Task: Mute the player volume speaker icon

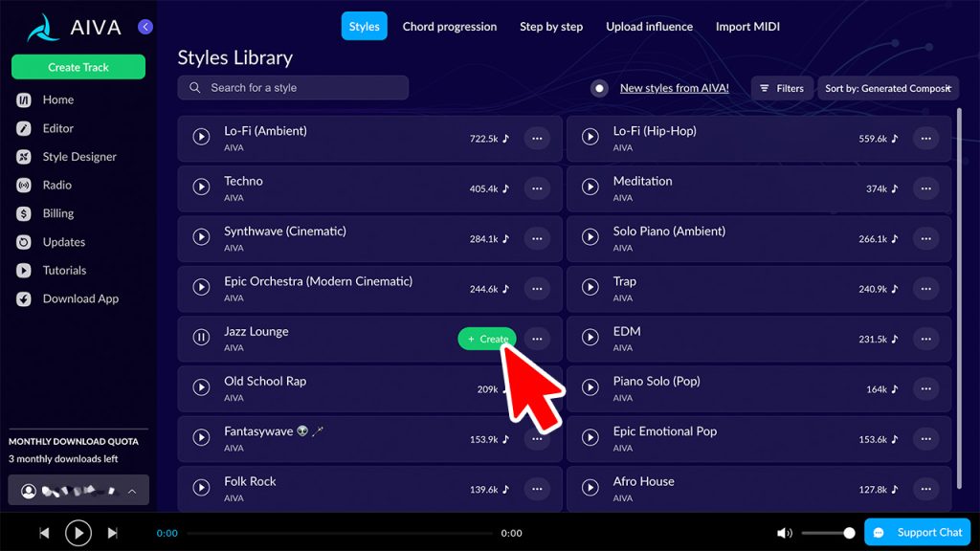Action: (x=784, y=533)
